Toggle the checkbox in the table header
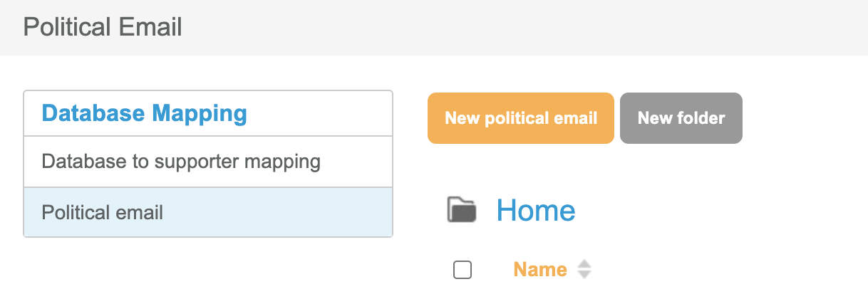 tap(463, 270)
